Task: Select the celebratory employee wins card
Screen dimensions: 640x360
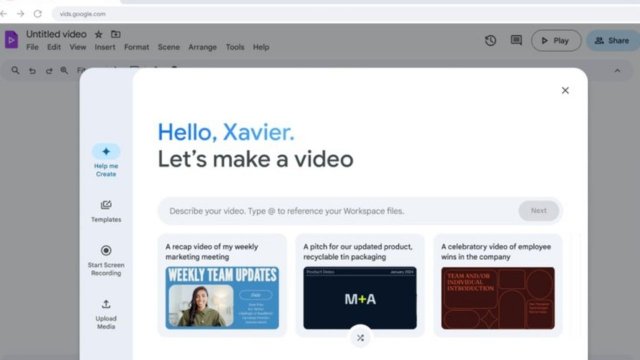Action: 498,285
